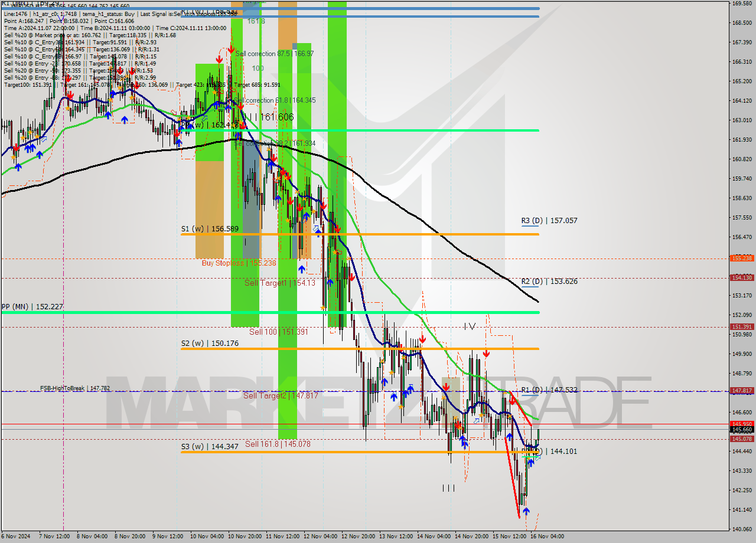Viewport: 756px width, 543px height.
Task: Click orange 155.238 price tag on axis
Action: 742,258
